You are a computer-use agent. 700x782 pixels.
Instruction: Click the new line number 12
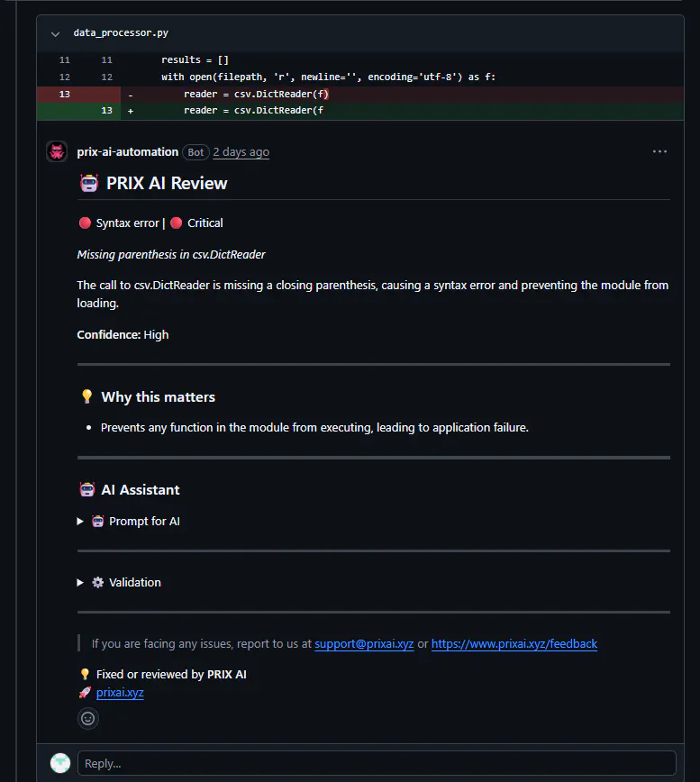106,77
